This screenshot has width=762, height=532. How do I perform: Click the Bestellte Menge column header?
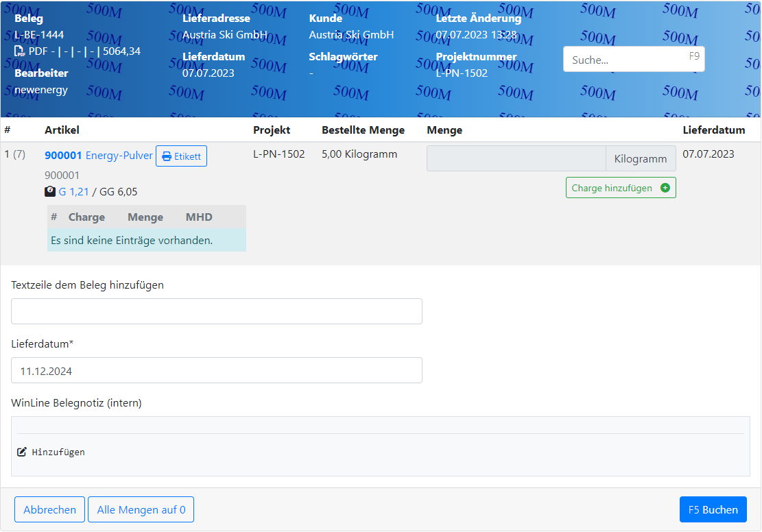pos(363,130)
